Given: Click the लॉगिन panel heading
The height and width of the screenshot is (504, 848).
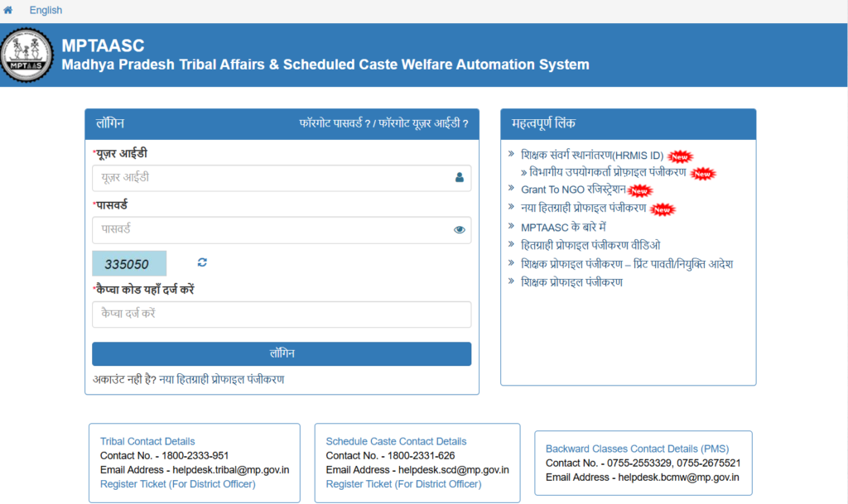Looking at the screenshot, I should 110,123.
